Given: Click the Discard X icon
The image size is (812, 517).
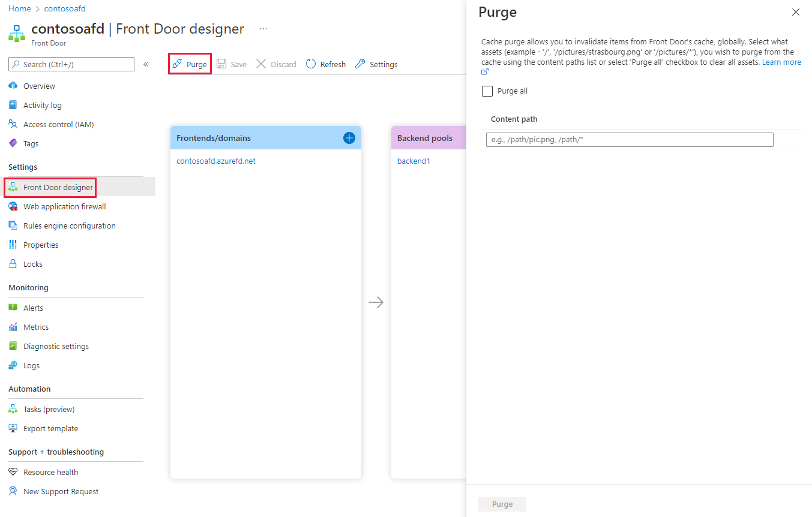Looking at the screenshot, I should pyautogui.click(x=261, y=64).
